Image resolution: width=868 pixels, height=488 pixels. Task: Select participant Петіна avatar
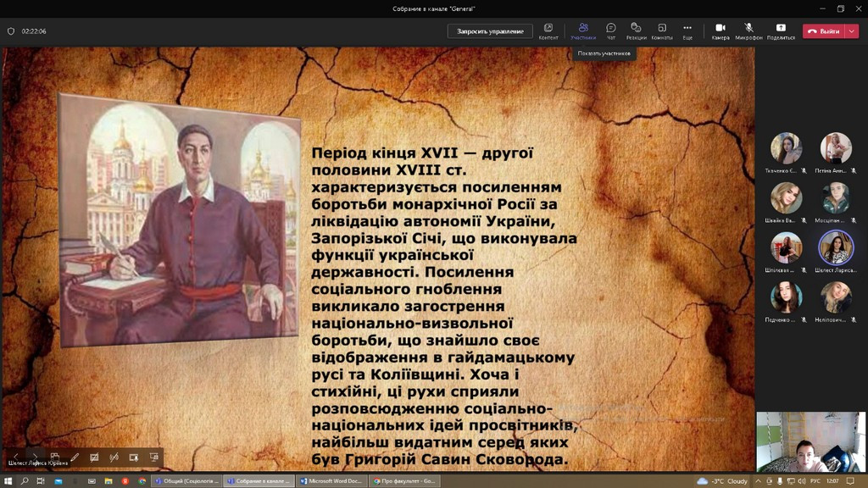tap(836, 147)
